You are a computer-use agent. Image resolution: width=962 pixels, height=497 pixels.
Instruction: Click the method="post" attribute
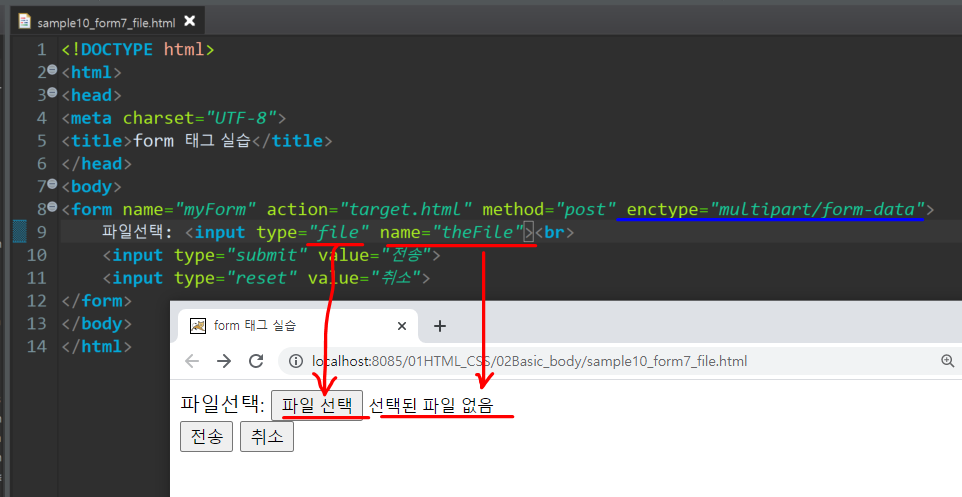coord(549,209)
